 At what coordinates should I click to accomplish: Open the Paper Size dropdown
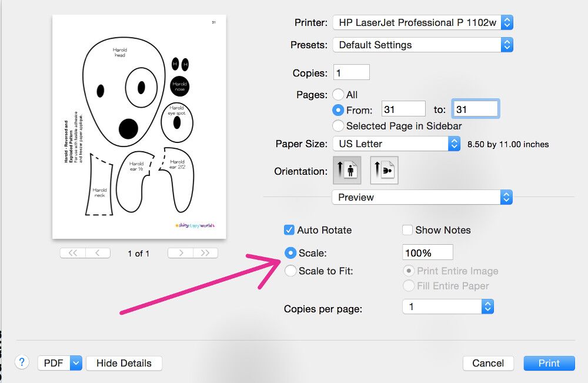(396, 144)
